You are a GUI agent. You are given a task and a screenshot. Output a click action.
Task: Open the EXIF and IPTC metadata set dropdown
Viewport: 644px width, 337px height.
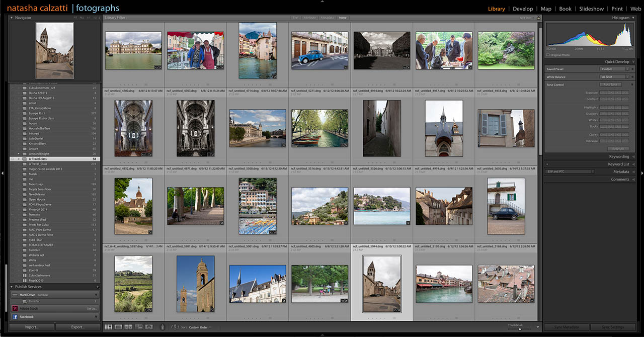(570, 172)
